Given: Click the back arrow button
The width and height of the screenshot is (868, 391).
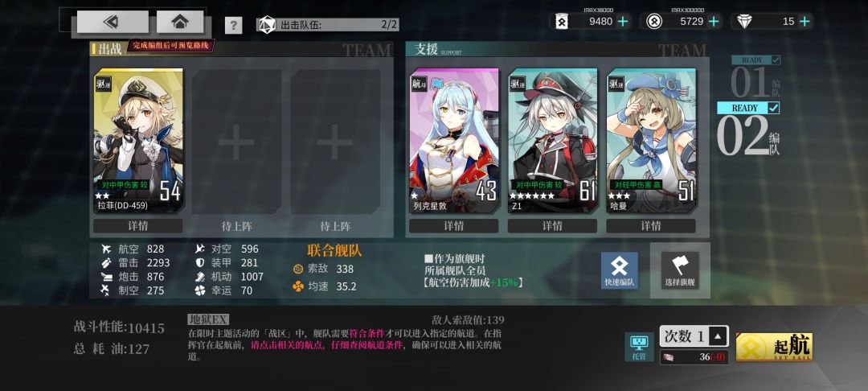Looking at the screenshot, I should 113,22.
